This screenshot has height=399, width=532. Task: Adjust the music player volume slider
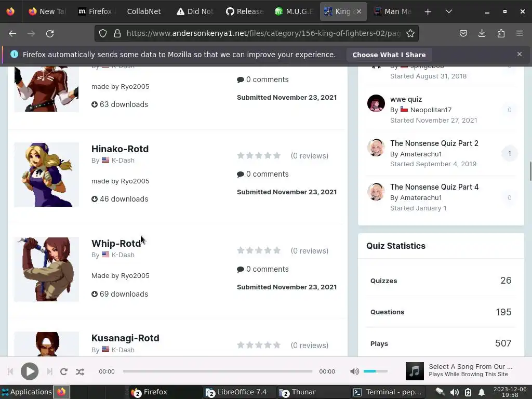click(x=375, y=371)
